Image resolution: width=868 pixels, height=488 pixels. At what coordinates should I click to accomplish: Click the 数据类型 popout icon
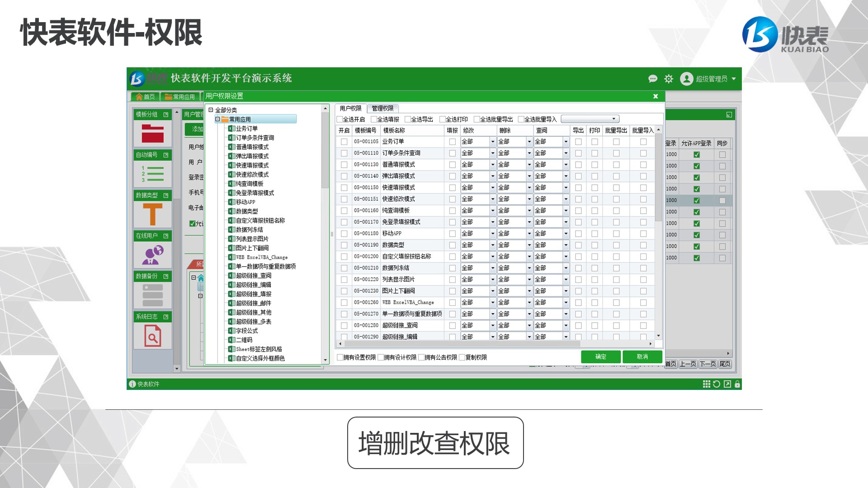[166, 196]
